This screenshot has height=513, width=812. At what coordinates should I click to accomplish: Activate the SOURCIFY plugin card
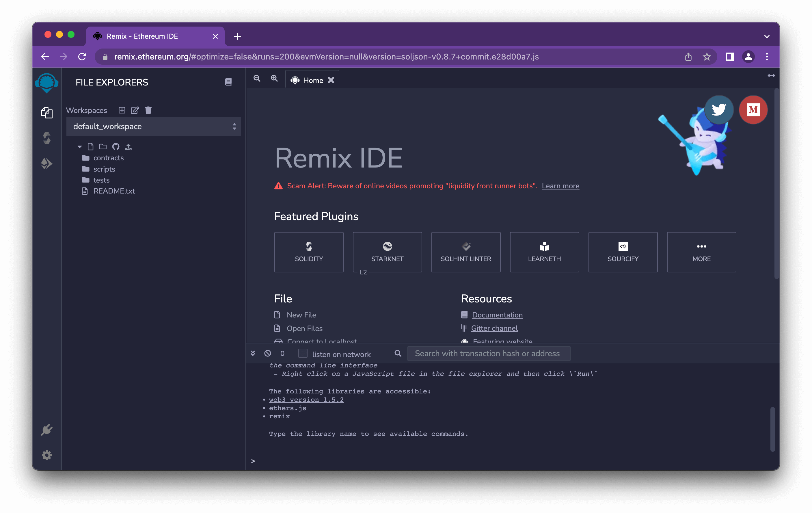point(623,252)
